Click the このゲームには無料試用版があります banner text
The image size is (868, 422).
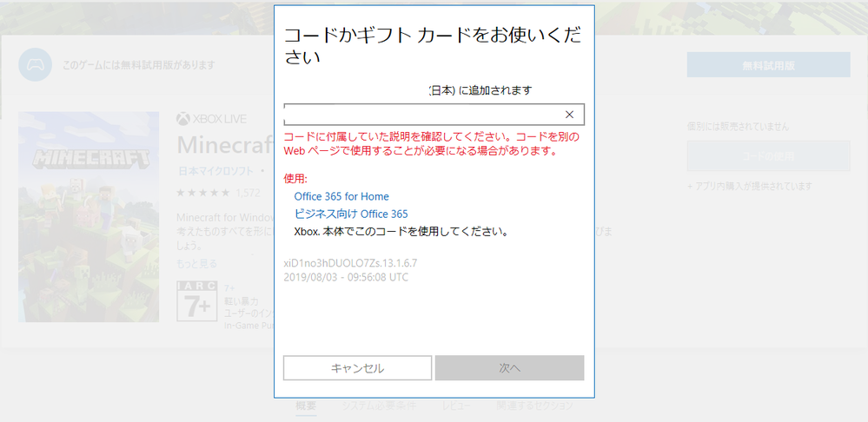tap(138, 65)
